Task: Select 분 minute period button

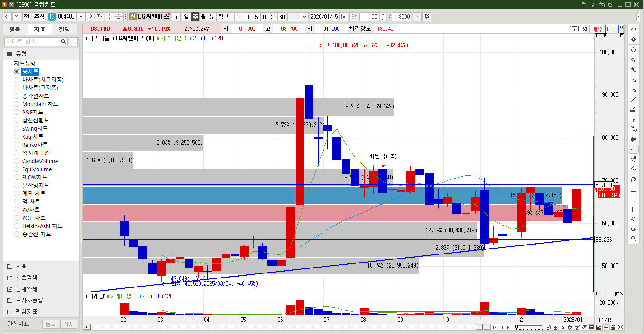Action: [212, 17]
